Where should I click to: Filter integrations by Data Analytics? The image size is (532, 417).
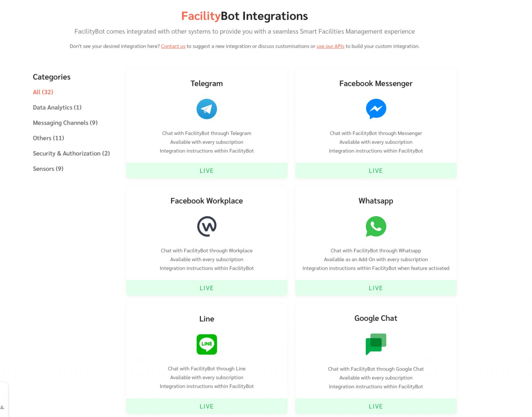(57, 107)
